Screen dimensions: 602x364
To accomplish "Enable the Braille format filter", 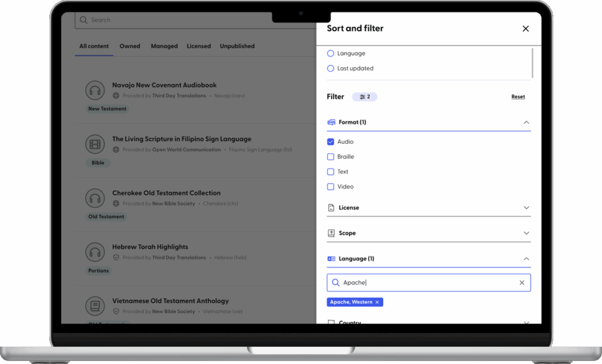I will pos(331,157).
